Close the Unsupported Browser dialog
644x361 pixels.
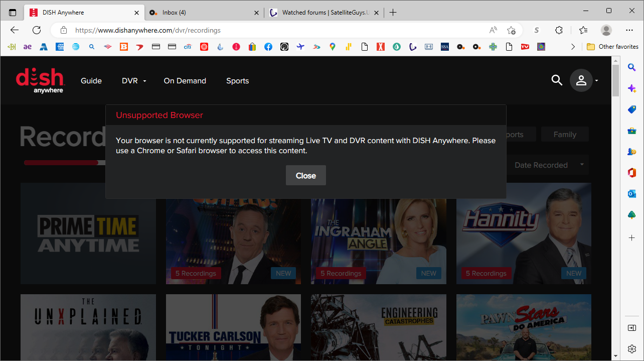coord(306,175)
